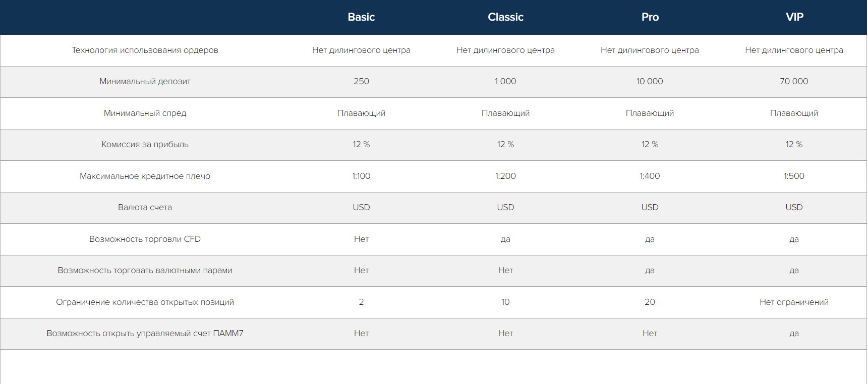The image size is (868, 384).
Task: Click the VIP account header
Action: tap(794, 17)
